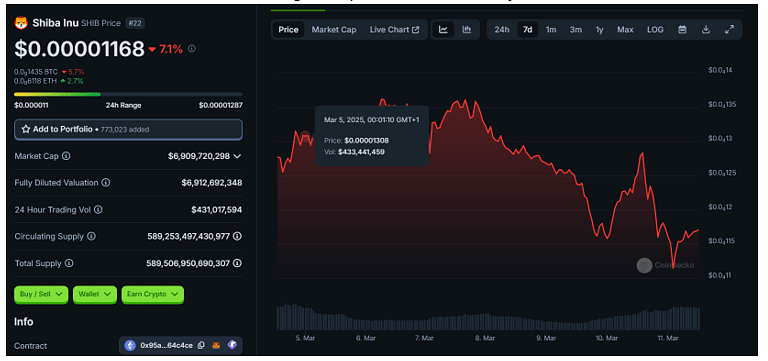This screenshot has width=768, height=361.
Task: Click the $0.00001168 price text
Action: pos(79,48)
